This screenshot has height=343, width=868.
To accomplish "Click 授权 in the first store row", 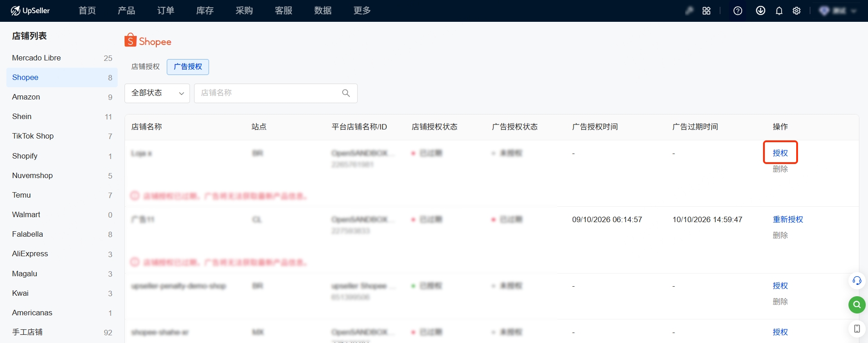I will (780, 153).
